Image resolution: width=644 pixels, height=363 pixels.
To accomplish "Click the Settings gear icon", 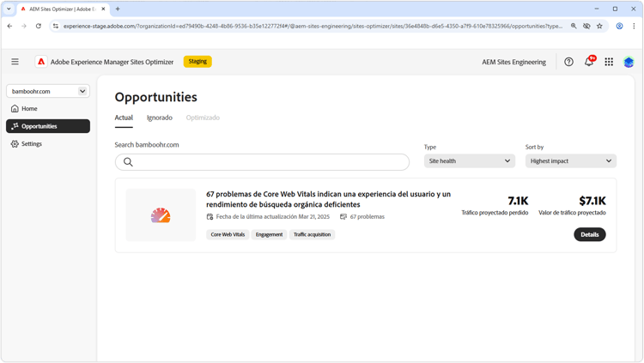I will tap(15, 143).
